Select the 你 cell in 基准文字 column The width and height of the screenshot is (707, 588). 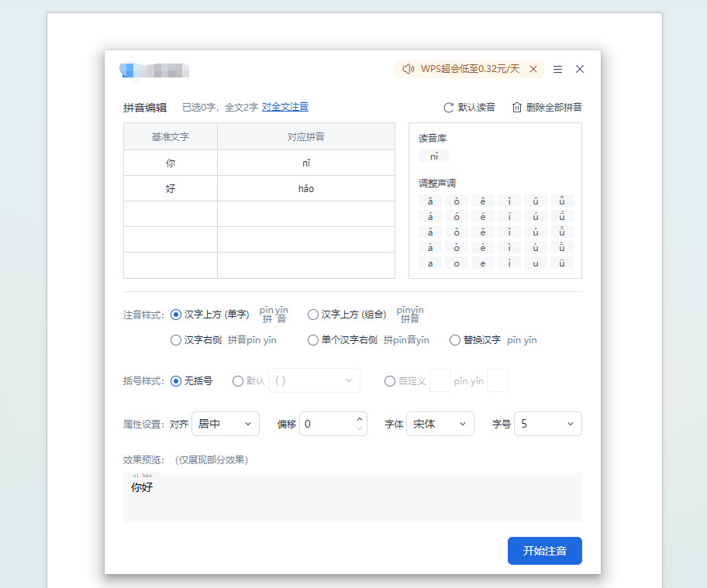(x=171, y=163)
